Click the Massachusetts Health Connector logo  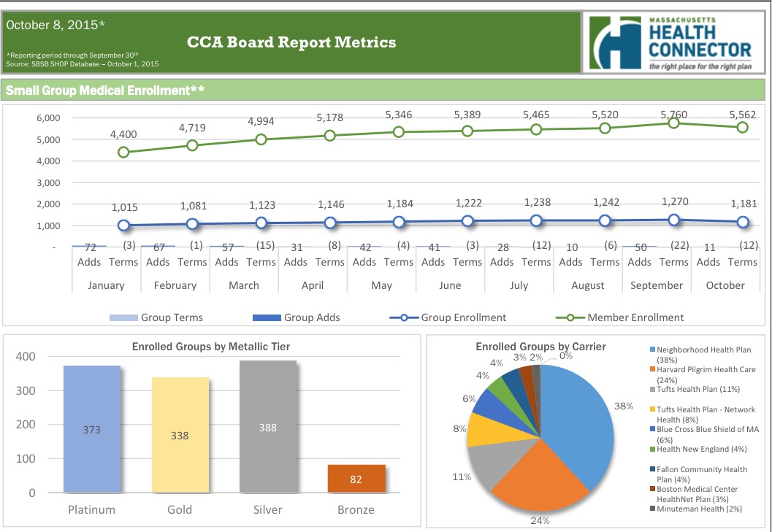tap(675, 42)
